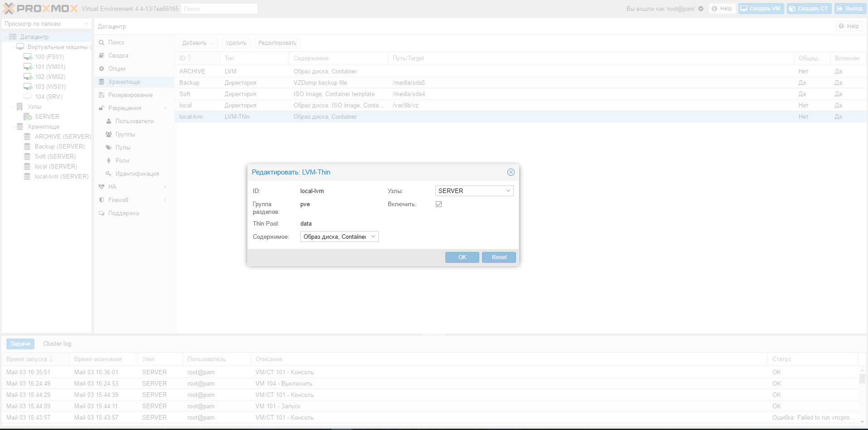This screenshot has width=868, height=430.
Task: Click the Soft (SERVER) storage icon
Action: 27,156
